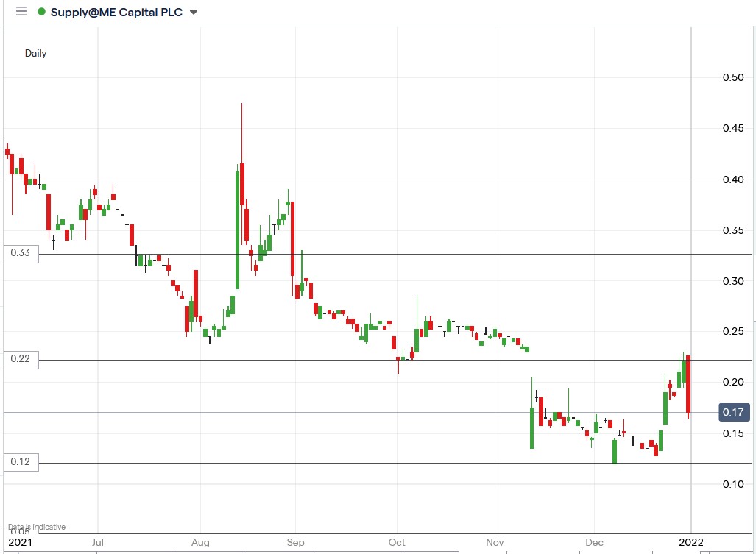Toggle the 0.12 horizontal support line
The height and width of the screenshot is (554, 756).
tap(368, 463)
